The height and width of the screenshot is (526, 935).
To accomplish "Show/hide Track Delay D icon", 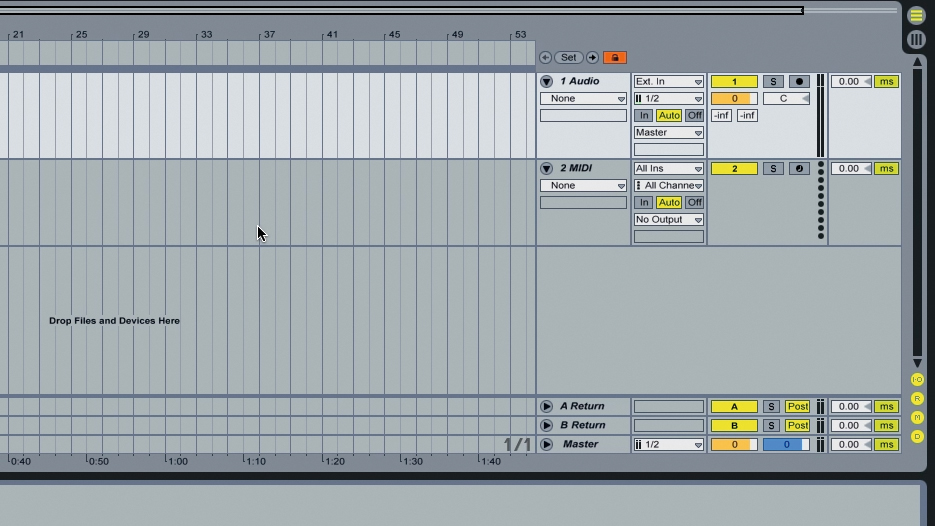I will (x=917, y=437).
